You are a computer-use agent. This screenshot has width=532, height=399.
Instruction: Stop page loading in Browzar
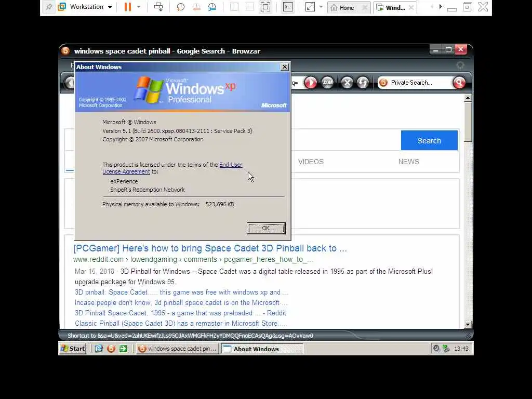[347, 83]
